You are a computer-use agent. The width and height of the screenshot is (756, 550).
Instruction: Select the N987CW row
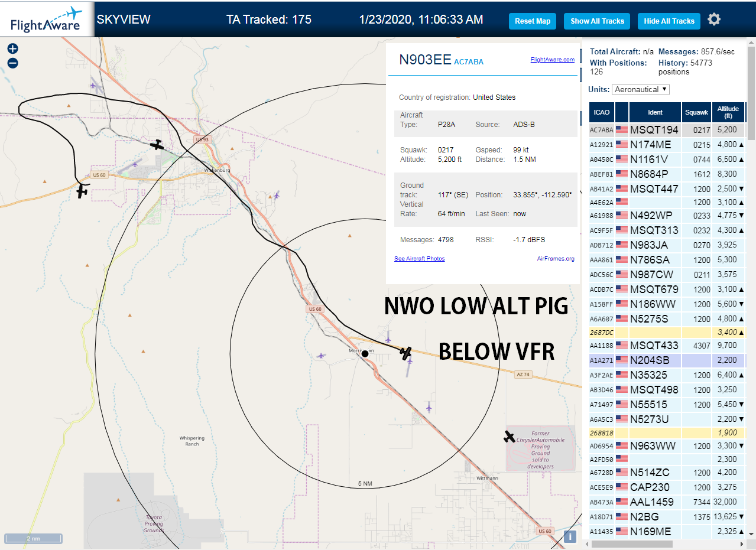point(667,275)
